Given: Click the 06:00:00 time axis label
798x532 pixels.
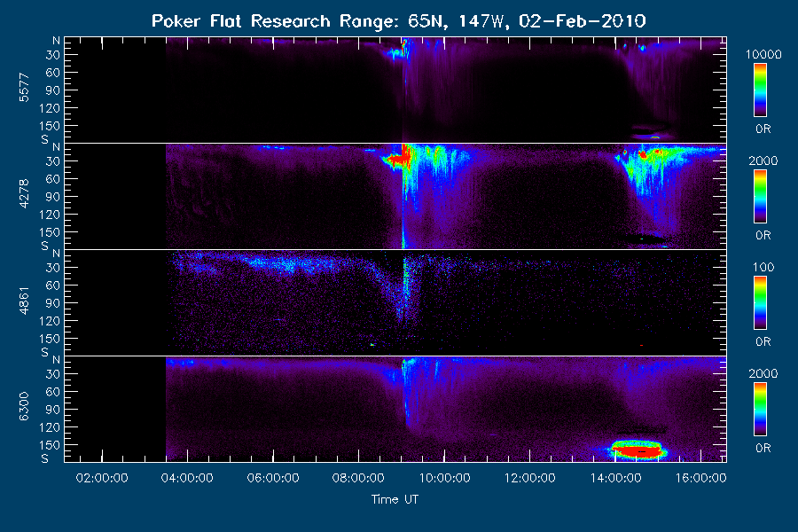Looking at the screenshot, I should point(273,478).
